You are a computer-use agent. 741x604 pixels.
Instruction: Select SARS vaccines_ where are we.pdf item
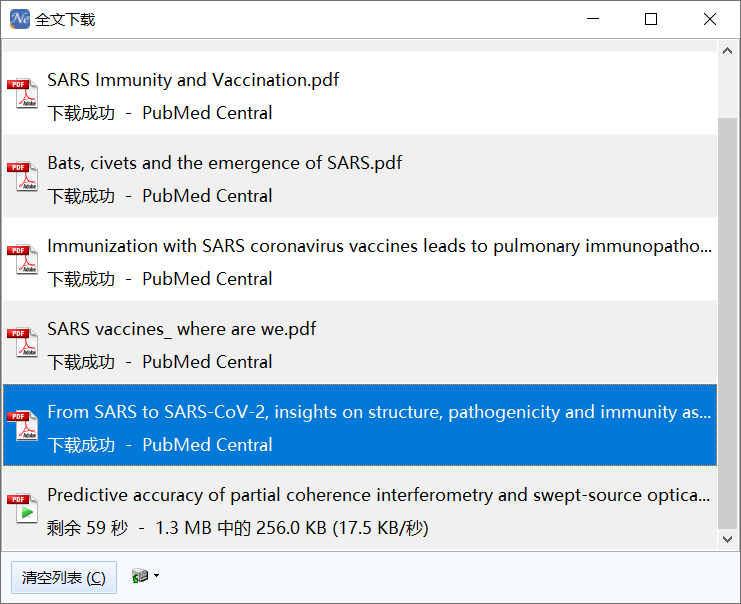(x=360, y=342)
